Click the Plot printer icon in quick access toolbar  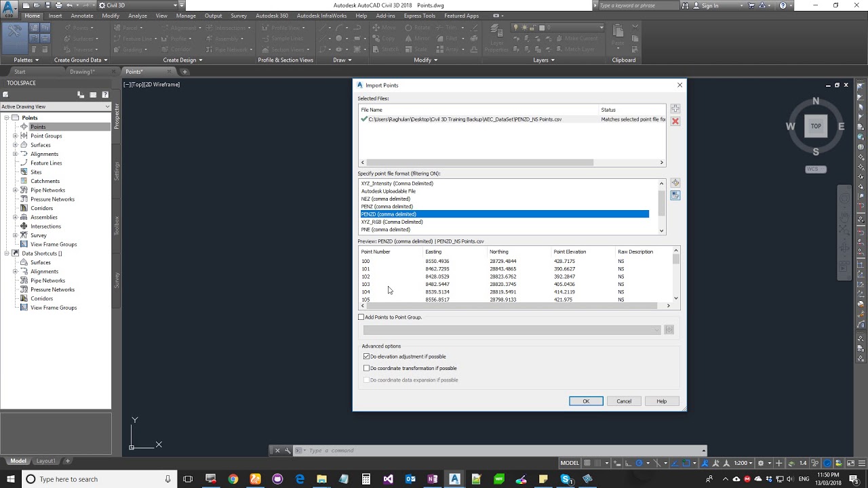pyautogui.click(x=60, y=5)
